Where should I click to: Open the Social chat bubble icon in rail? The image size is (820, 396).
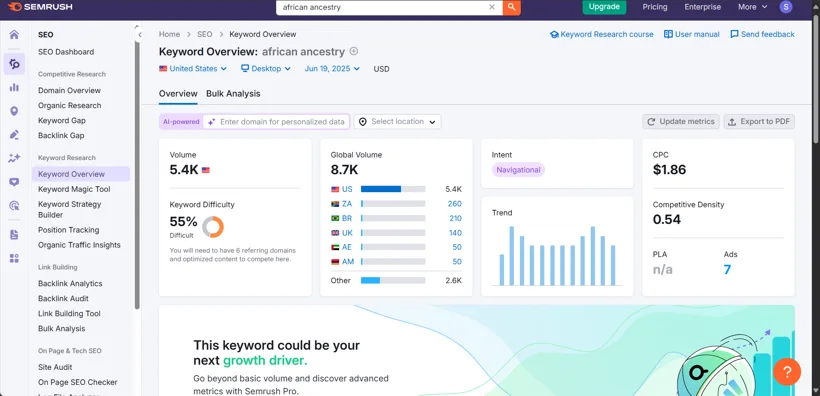(14, 182)
